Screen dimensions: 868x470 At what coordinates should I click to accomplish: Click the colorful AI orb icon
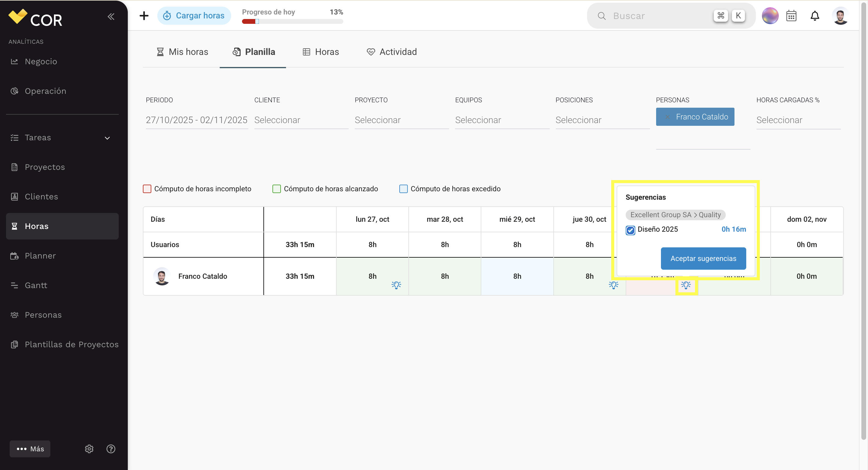point(770,16)
